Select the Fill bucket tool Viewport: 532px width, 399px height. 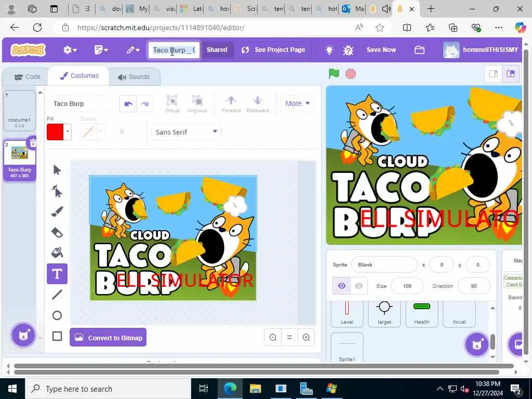point(57,253)
